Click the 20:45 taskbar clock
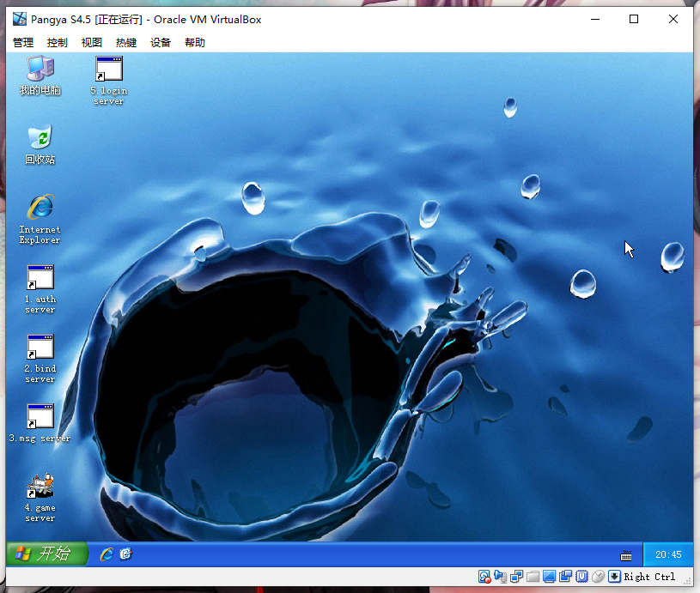Viewport: 700px width, 593px height. coord(668,554)
